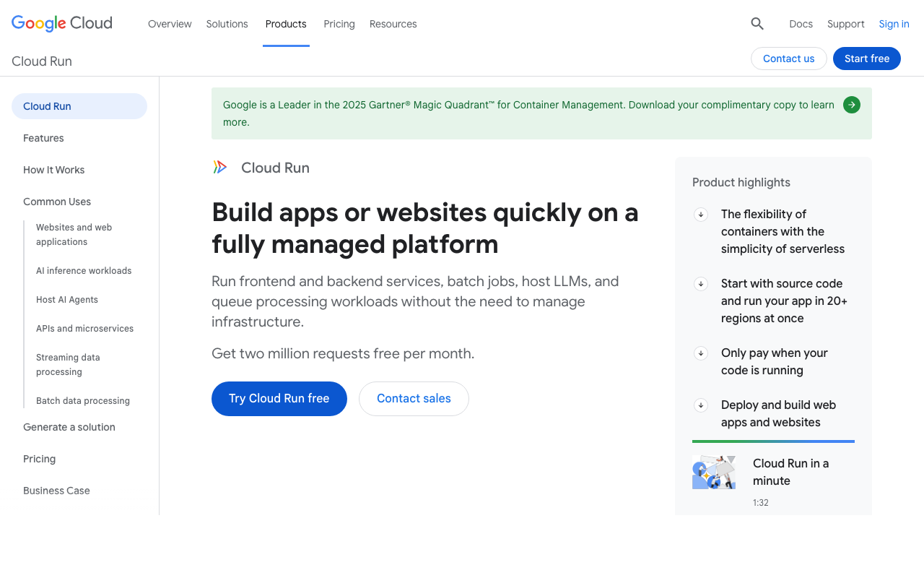Screen dimensions: 924x578
Task: Click the 'Product highlights' heading
Action: tap(741, 182)
